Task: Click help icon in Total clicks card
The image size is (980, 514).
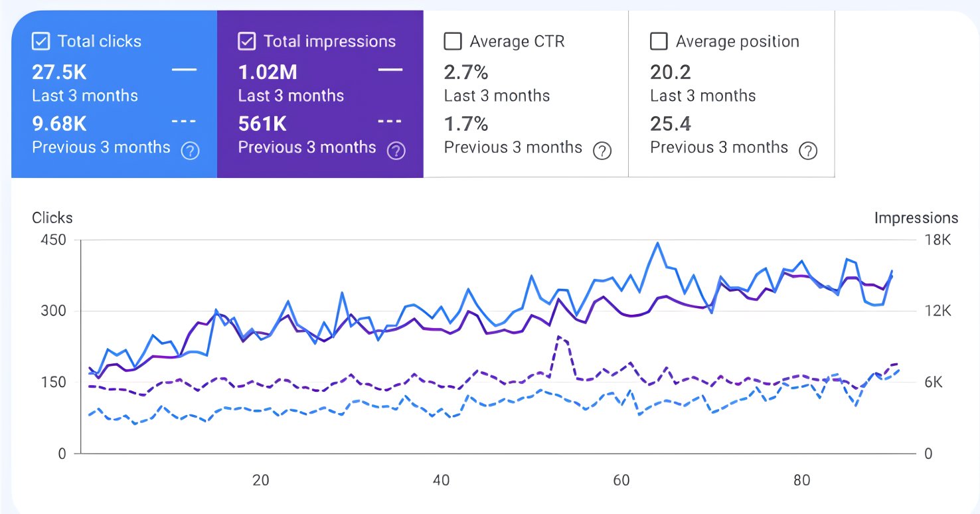Action: 190,151
